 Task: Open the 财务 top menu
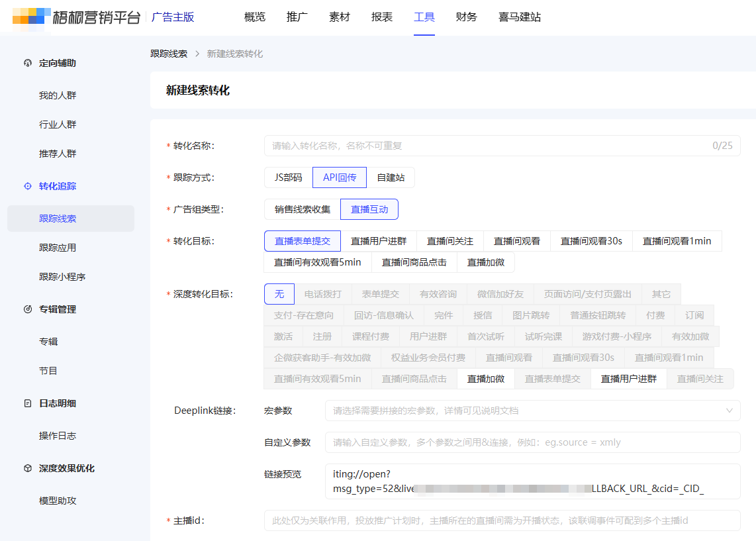[x=467, y=17]
